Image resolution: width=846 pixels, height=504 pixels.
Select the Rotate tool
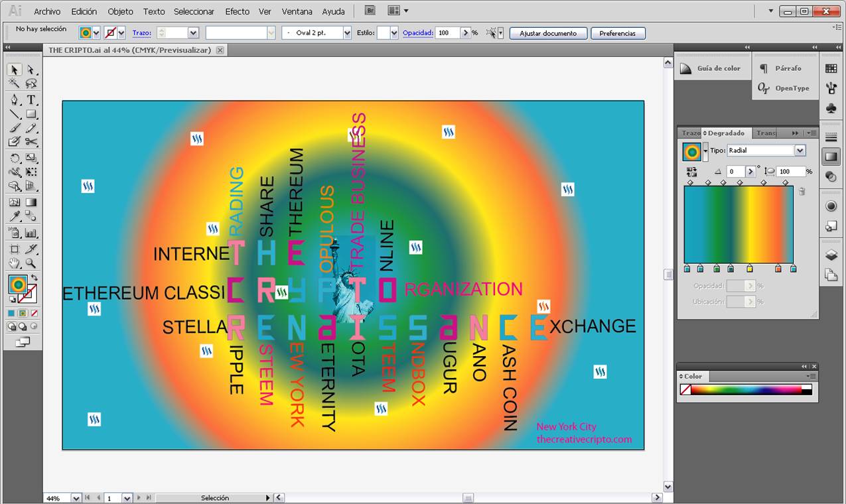[14, 158]
